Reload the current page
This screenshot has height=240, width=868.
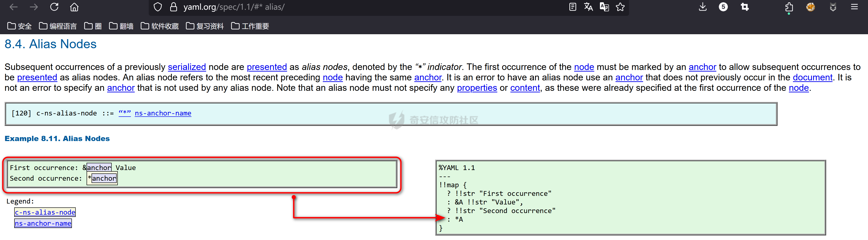pos(54,7)
